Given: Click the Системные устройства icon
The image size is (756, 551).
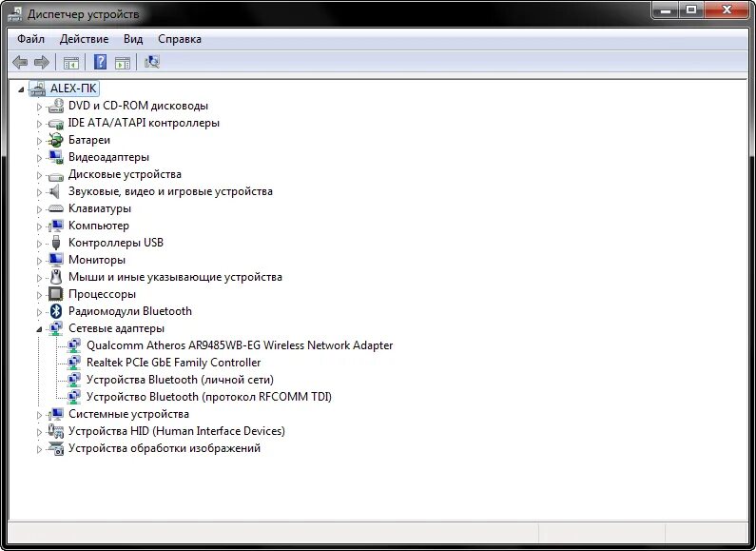Looking at the screenshot, I should pos(56,414).
